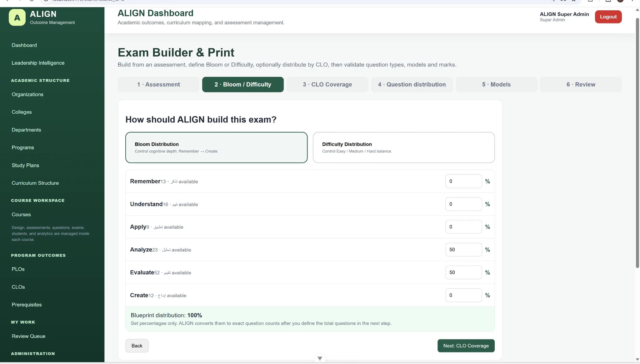Click the Create percentage input
This screenshot has height=364, width=640.
pyautogui.click(x=463, y=295)
